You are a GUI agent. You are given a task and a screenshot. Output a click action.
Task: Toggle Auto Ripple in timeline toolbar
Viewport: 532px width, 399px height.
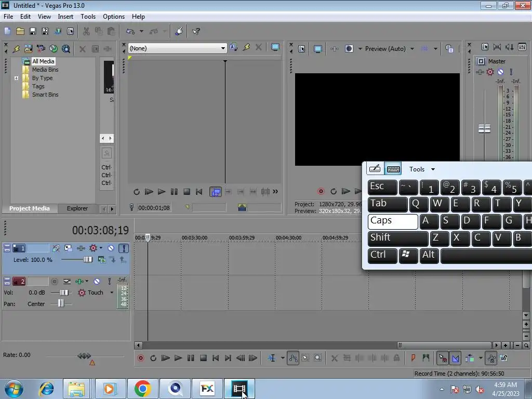pos(470,358)
